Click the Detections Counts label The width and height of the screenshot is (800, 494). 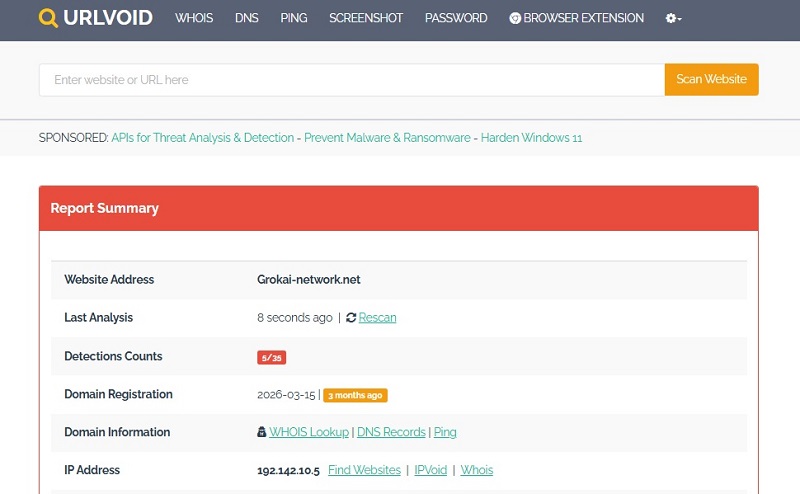(x=113, y=356)
